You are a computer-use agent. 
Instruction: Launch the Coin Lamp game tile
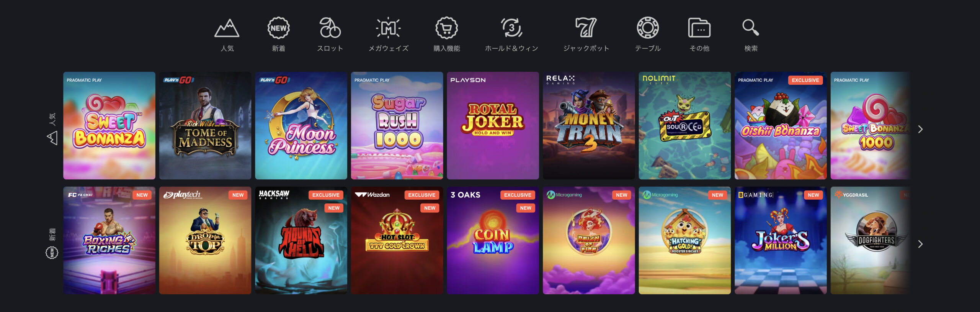pos(493,240)
